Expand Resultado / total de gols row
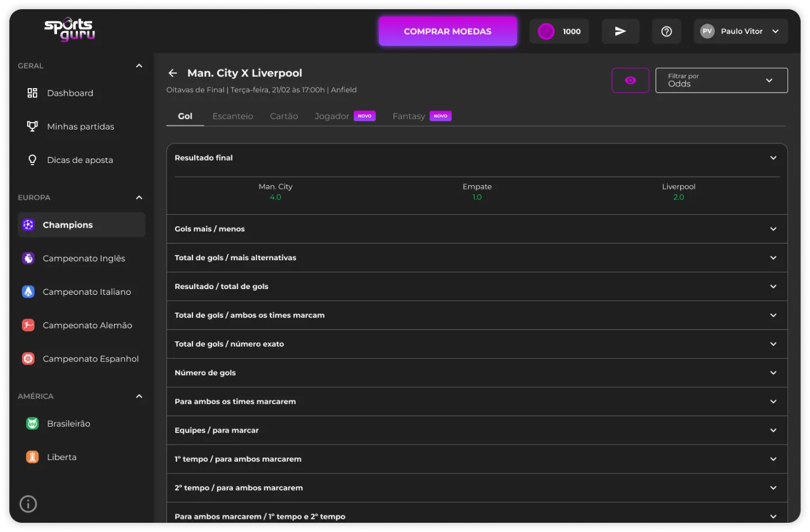 476,287
